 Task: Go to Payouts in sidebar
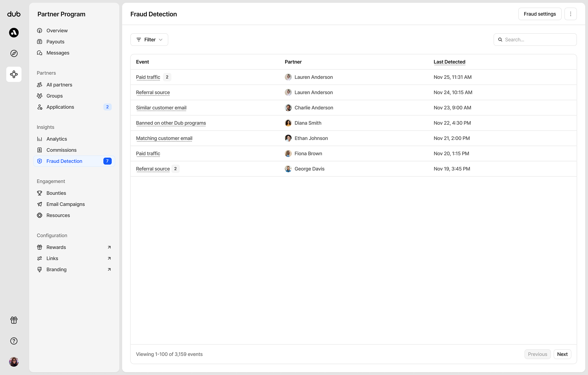point(56,42)
